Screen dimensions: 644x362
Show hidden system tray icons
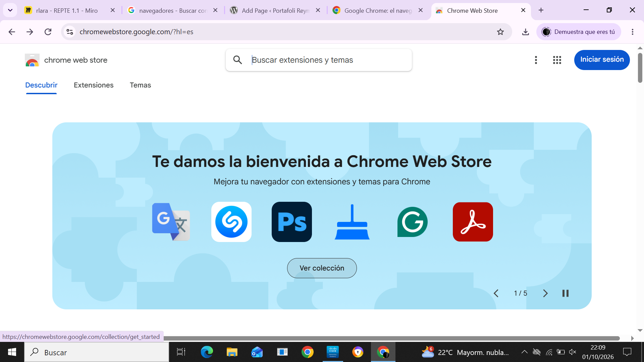pyautogui.click(x=524, y=352)
